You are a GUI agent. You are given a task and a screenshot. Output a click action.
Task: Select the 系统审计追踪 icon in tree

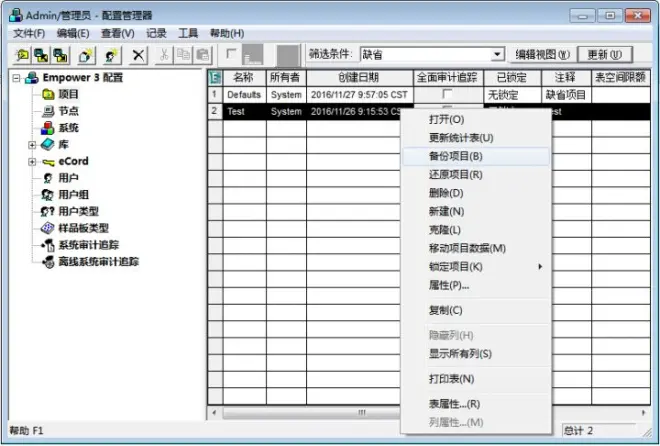[48, 245]
